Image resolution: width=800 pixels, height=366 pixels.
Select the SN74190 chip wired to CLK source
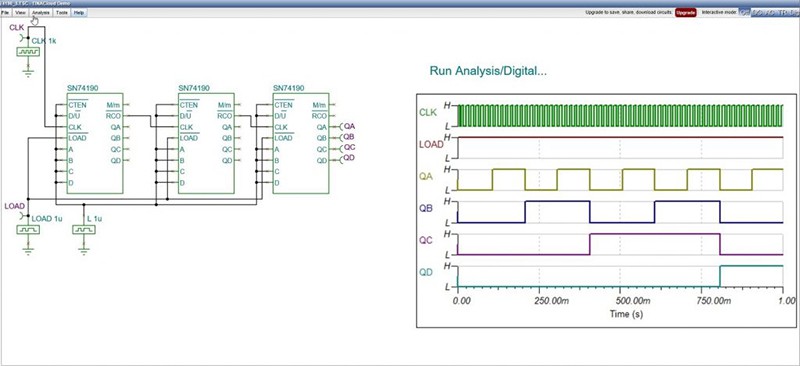point(95,143)
